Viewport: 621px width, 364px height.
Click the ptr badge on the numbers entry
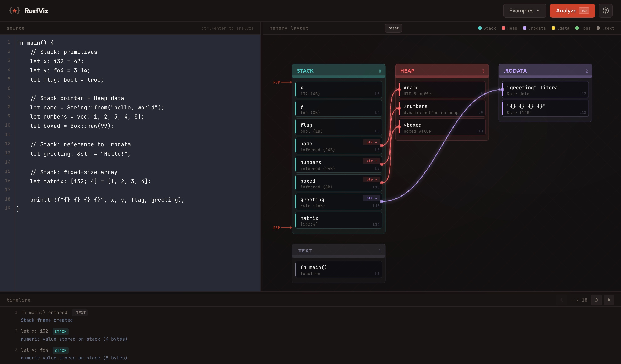(x=371, y=161)
